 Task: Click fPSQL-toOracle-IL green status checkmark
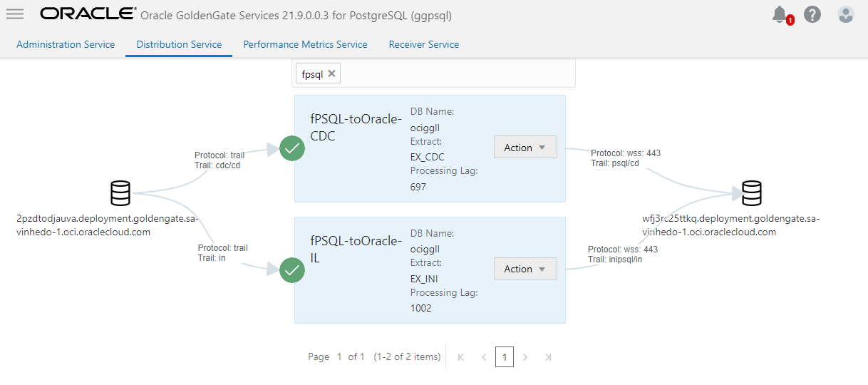[x=292, y=269]
